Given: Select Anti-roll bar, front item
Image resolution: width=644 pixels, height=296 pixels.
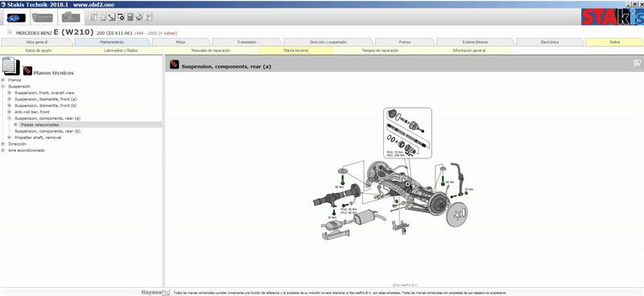Looking at the screenshot, I should click(x=32, y=112).
